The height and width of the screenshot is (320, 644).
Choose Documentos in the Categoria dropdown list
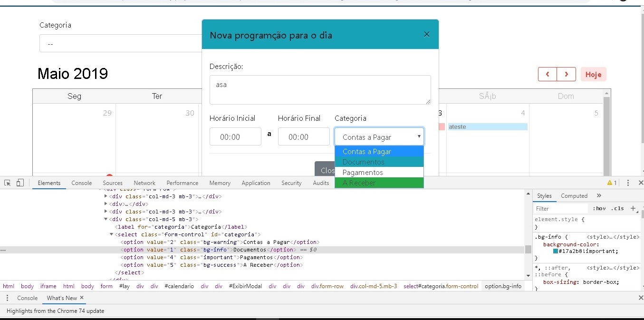[379, 162]
